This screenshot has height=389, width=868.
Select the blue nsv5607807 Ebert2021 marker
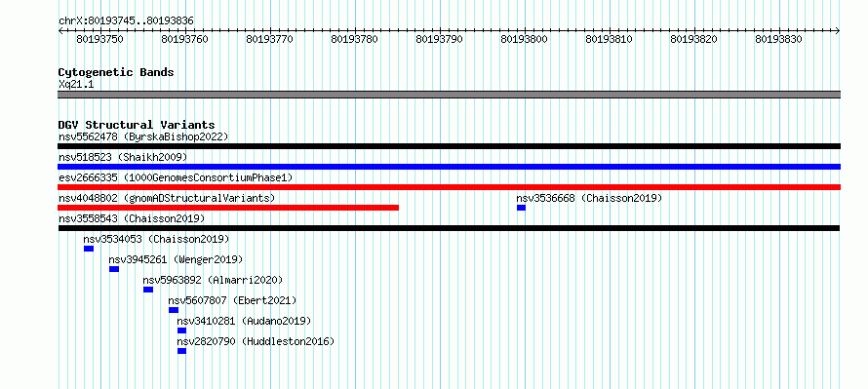point(174,310)
